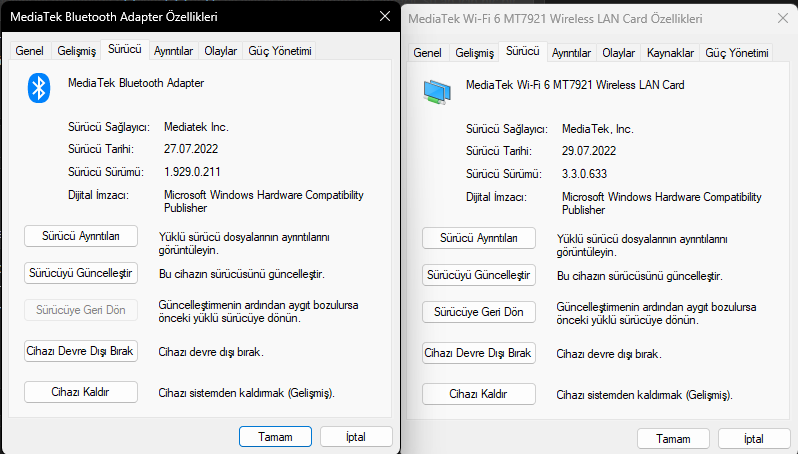Click Cihazı Kaldır in Bluetooth window

point(81,392)
